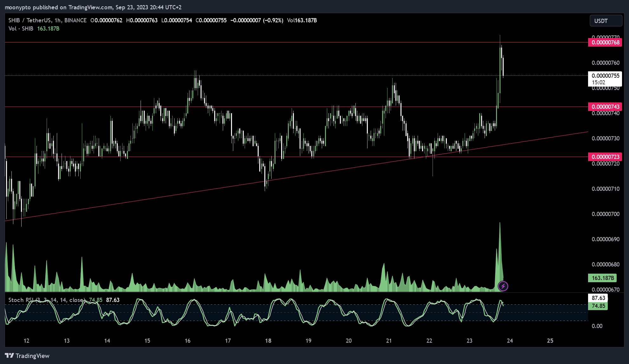Click the moonypto published caption text
This screenshot has width=629, height=364.
(x=93, y=7)
